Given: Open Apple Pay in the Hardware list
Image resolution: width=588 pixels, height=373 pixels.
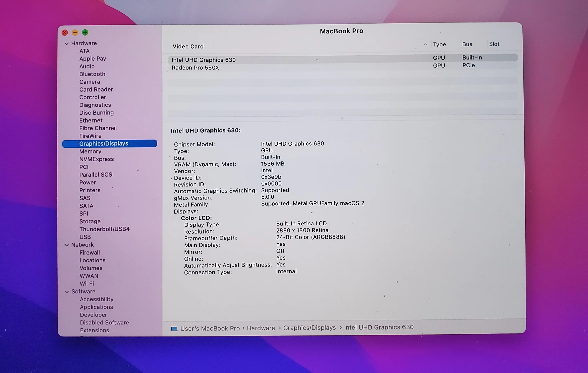Looking at the screenshot, I should click(x=93, y=59).
